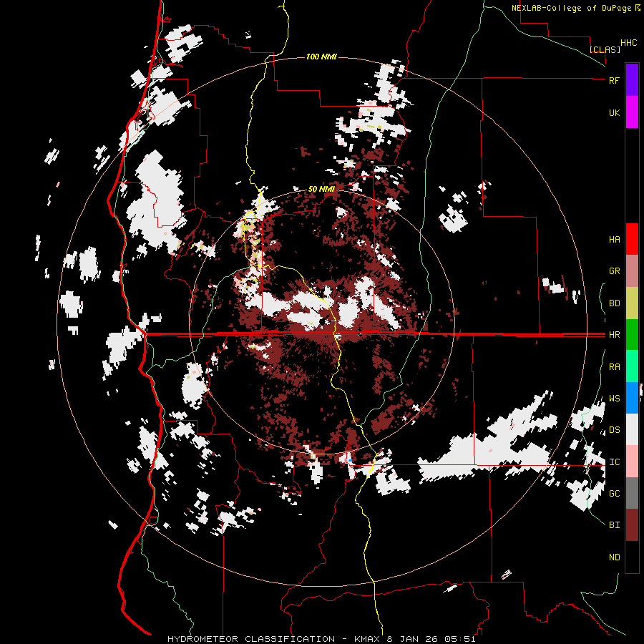
Task: Click the "WS" legend label
Action: click(x=614, y=399)
